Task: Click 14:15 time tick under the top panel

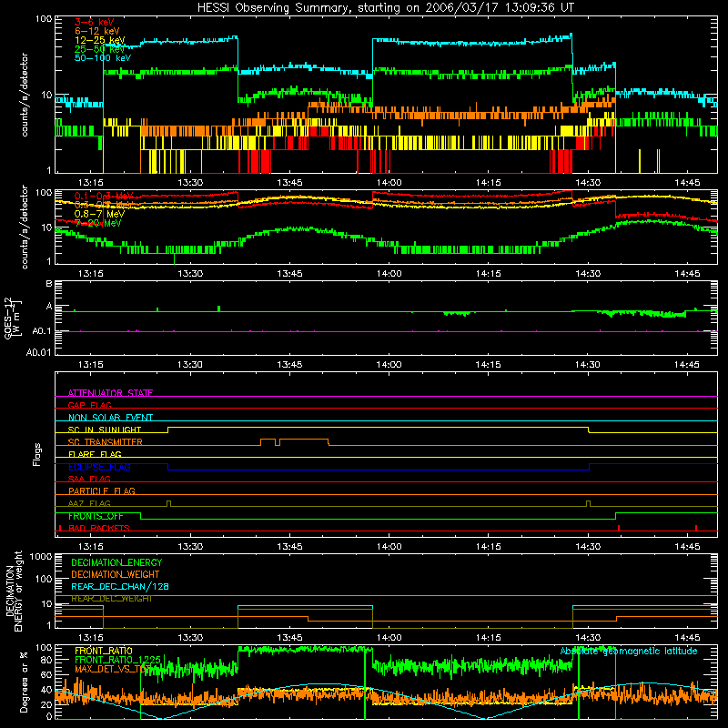Action: pyautogui.click(x=488, y=183)
